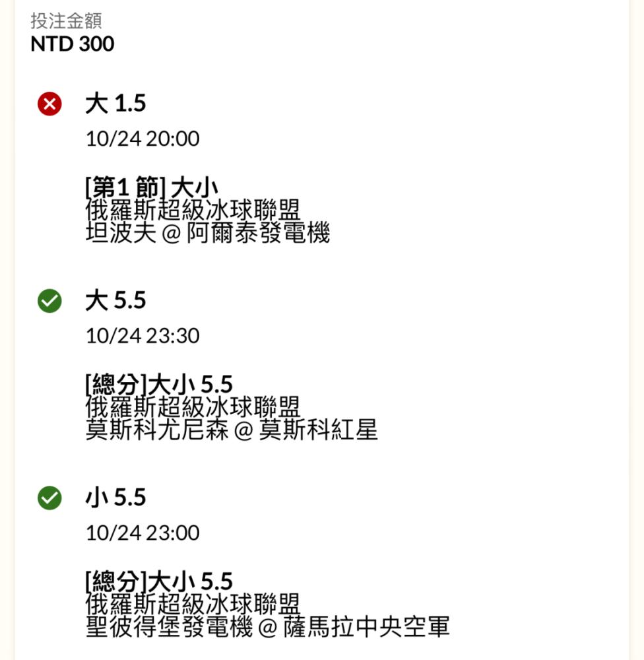Click the [總分]大小 5.5 label for 莫斯科 match
Image resolution: width=644 pixels, height=660 pixels.
(159, 384)
